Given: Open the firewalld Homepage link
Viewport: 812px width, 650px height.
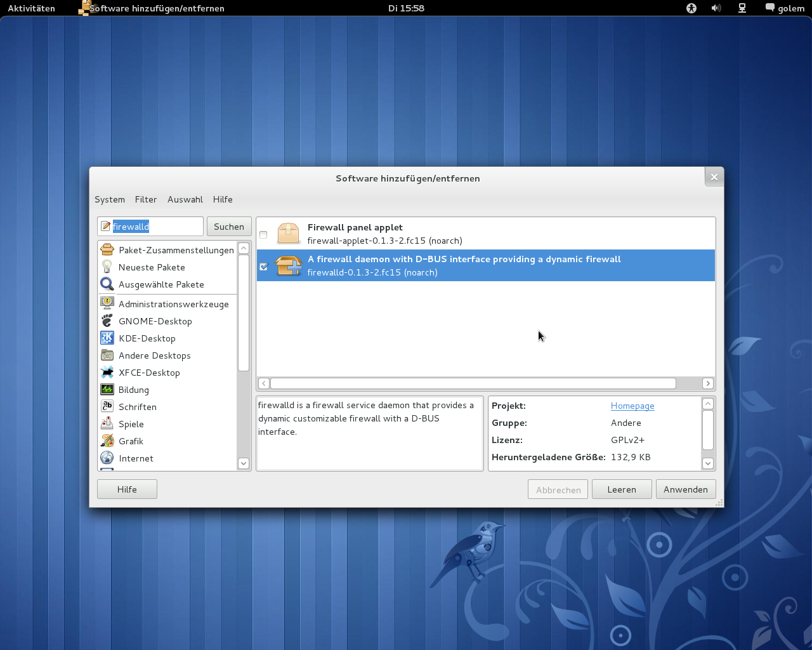Looking at the screenshot, I should tap(632, 406).
